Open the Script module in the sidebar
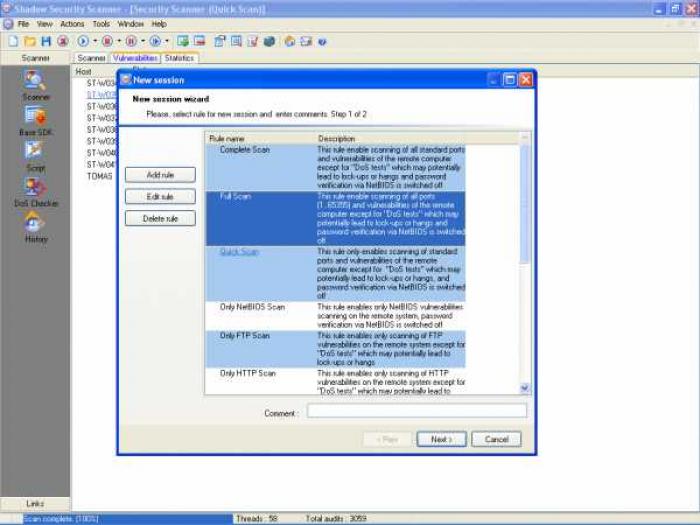Image resolution: width=700 pixels, height=525 pixels. [36, 156]
